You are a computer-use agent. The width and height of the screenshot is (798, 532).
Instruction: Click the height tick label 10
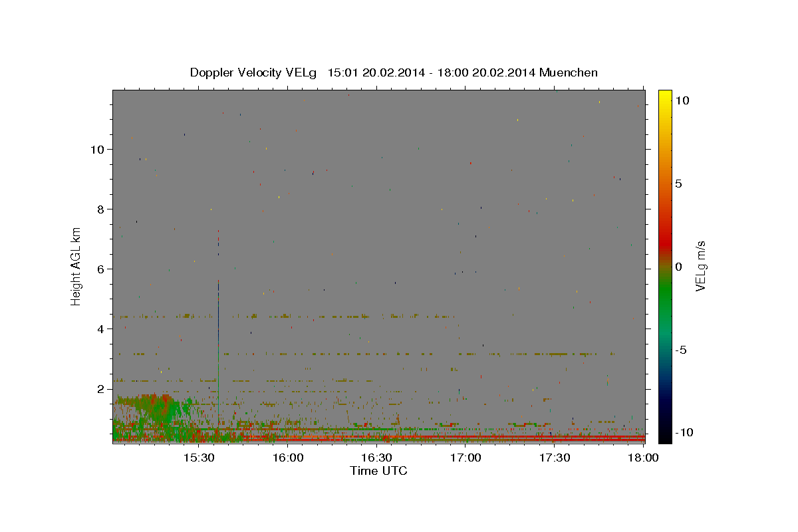coord(98,150)
